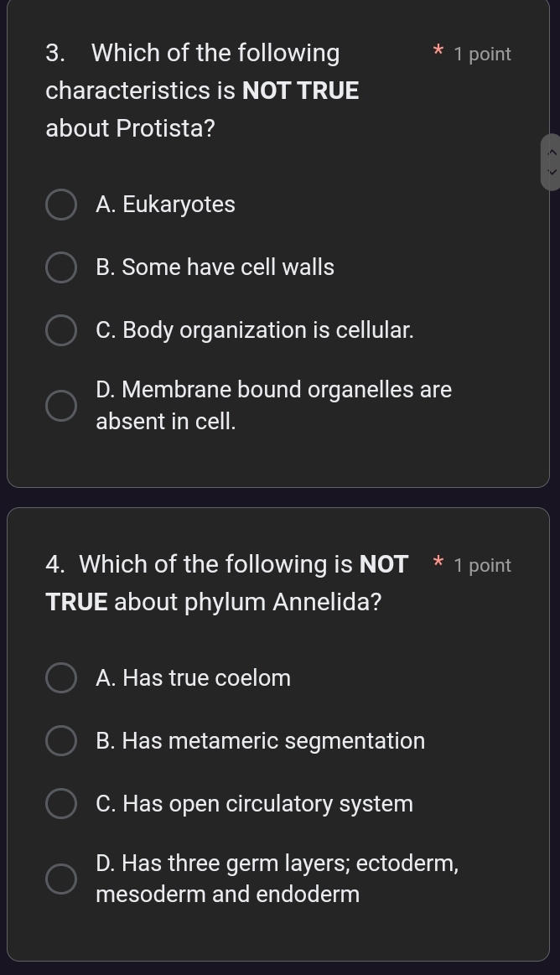Click the down chevron on the scroll handle
The width and height of the screenshot is (560, 975).
click(x=551, y=171)
